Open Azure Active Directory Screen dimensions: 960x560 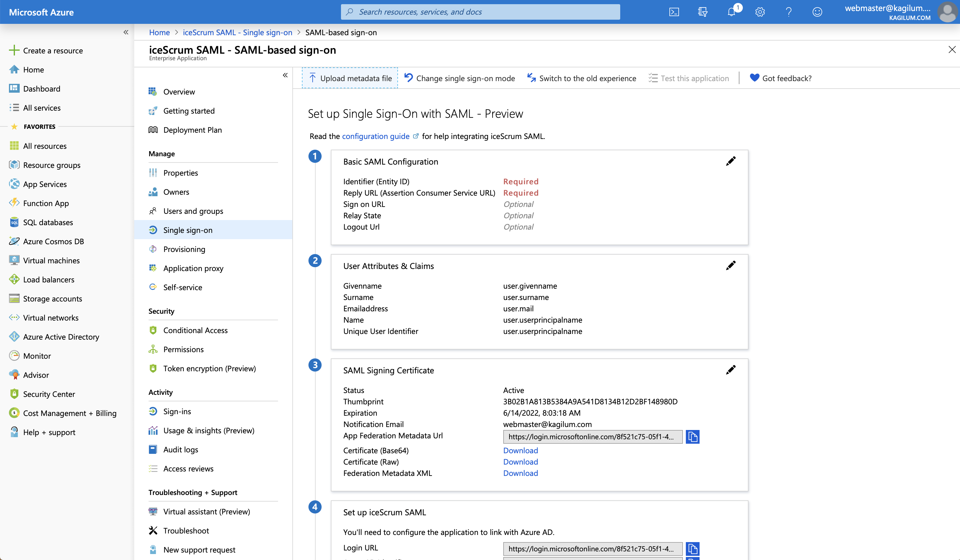pos(54,337)
